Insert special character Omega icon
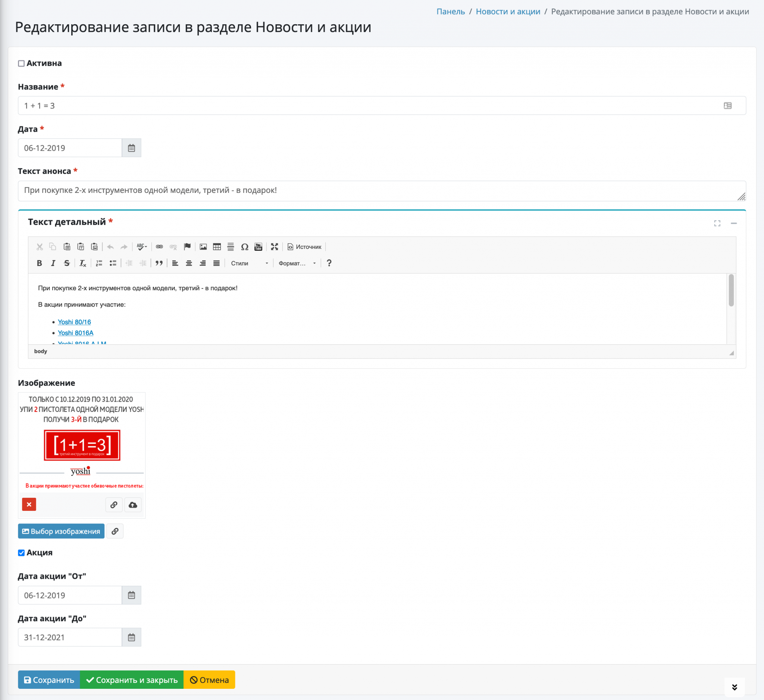 pyautogui.click(x=244, y=247)
